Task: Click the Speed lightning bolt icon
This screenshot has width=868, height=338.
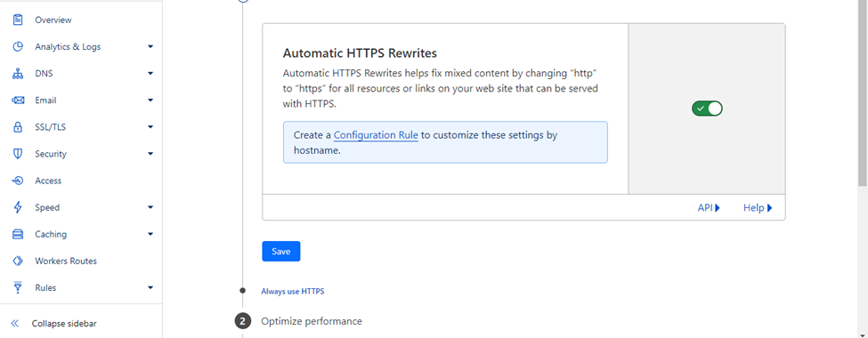Action: click(18, 207)
